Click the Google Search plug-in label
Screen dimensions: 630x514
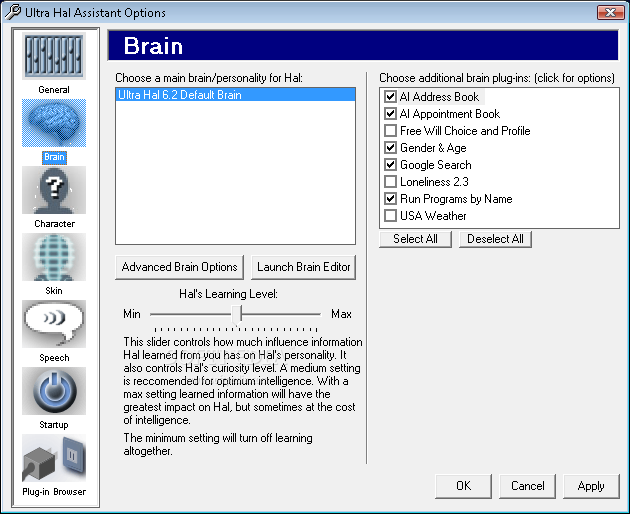click(x=436, y=165)
